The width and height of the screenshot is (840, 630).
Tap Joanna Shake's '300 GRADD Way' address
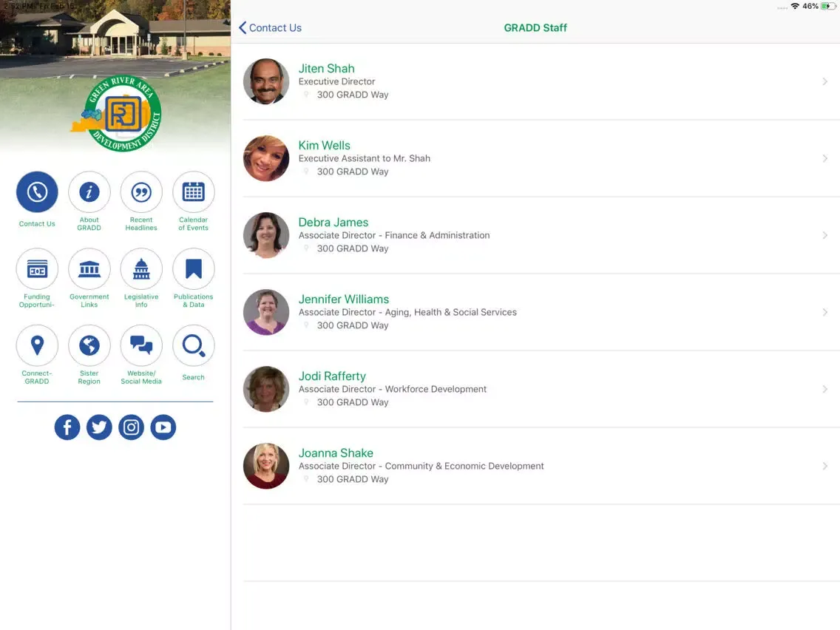coord(353,479)
